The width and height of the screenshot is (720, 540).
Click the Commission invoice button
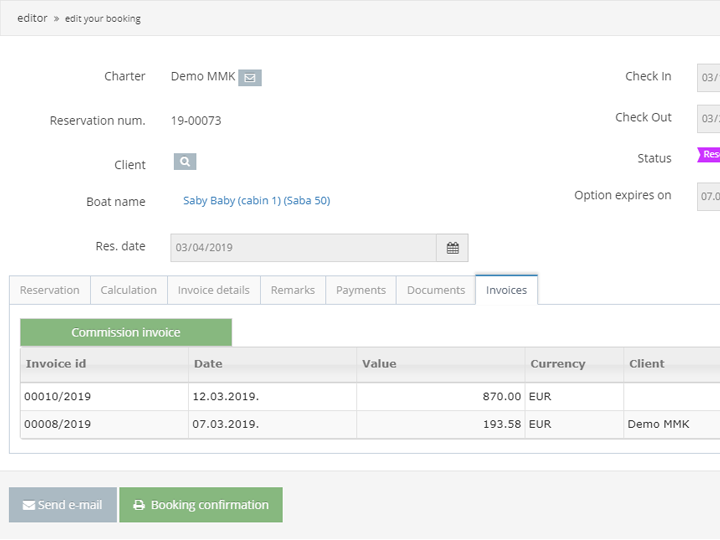coord(126,332)
